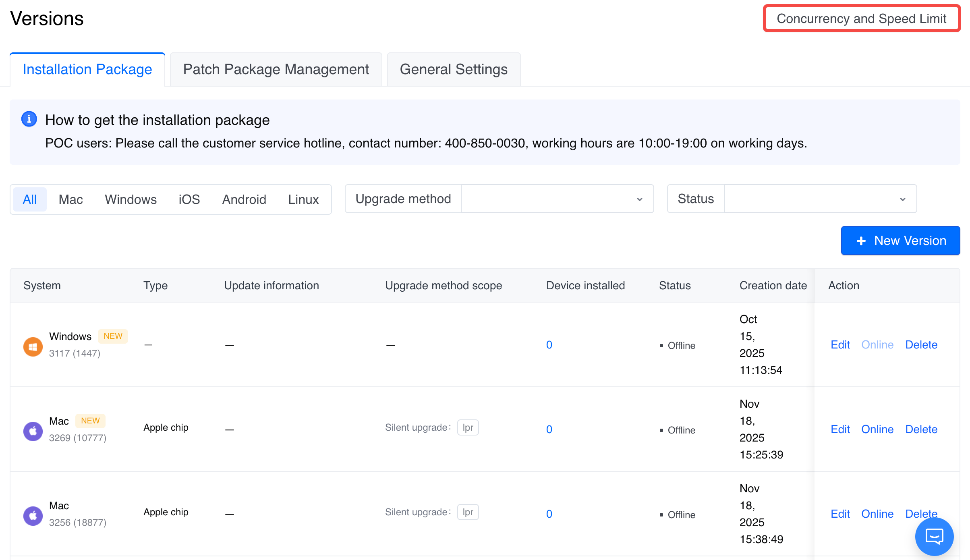Click device installed count for Windows row
970x560 pixels.
[x=549, y=345]
